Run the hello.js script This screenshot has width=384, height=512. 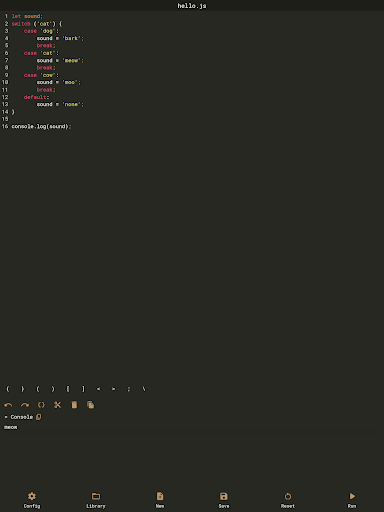click(352, 500)
